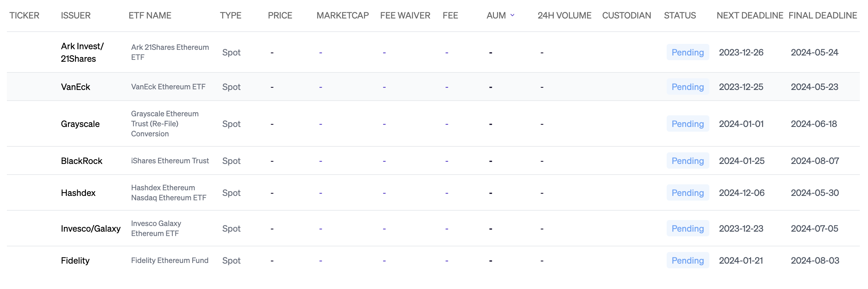The width and height of the screenshot is (868, 289).
Task: Select the Ark Invest/21Shares issuer cell
Action: coord(82,52)
